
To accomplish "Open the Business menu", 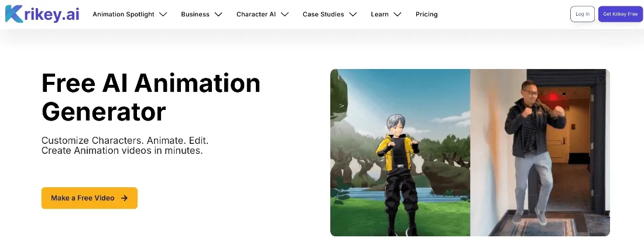I will click(195, 15).
